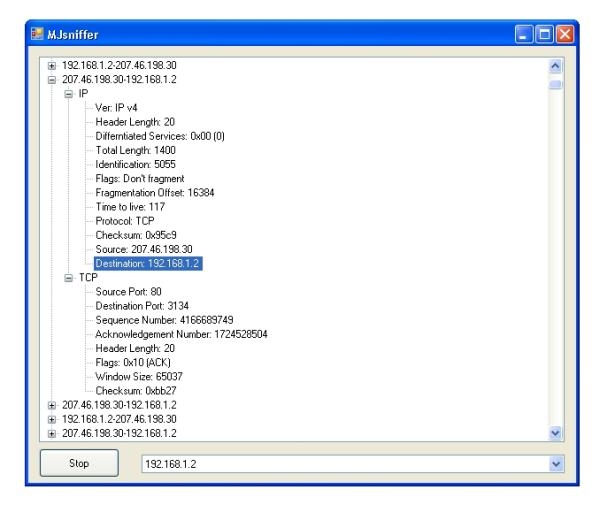Expand the lower 192.168.1.2-207.46.198.30 packet node
The image size is (600, 505).
coord(52,419)
